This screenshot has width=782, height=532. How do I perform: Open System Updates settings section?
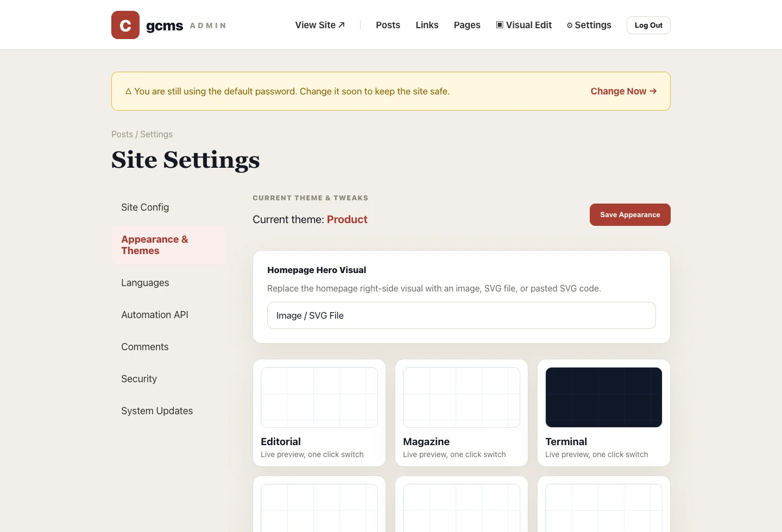pyautogui.click(x=168, y=411)
